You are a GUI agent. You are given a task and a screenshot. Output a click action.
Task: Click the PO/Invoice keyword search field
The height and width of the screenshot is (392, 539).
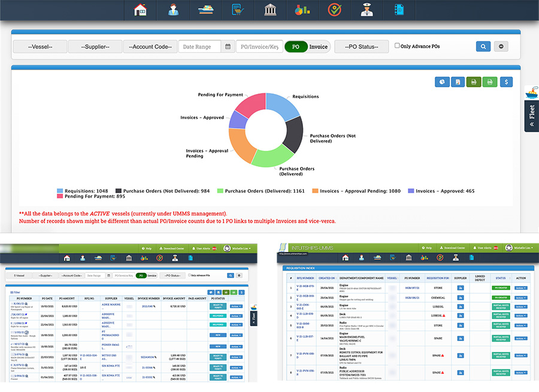(259, 47)
